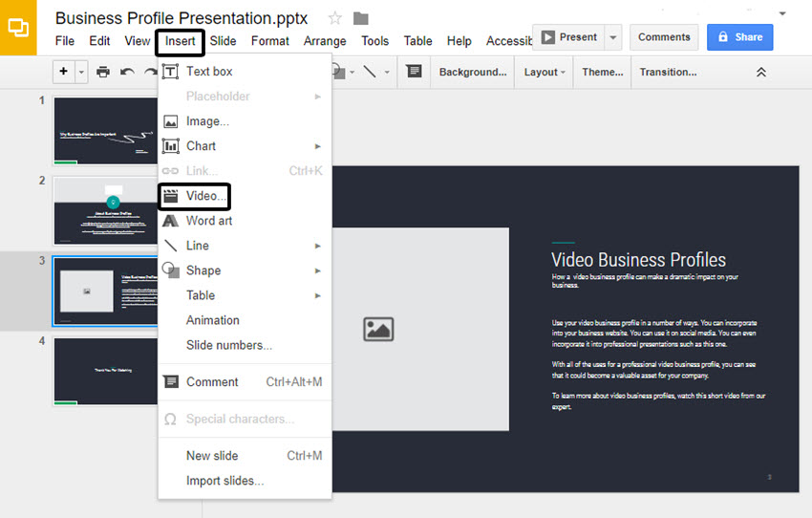Screen dimensions: 812x518
Task: Choose Comment from Insert menu
Action: click(245, 381)
